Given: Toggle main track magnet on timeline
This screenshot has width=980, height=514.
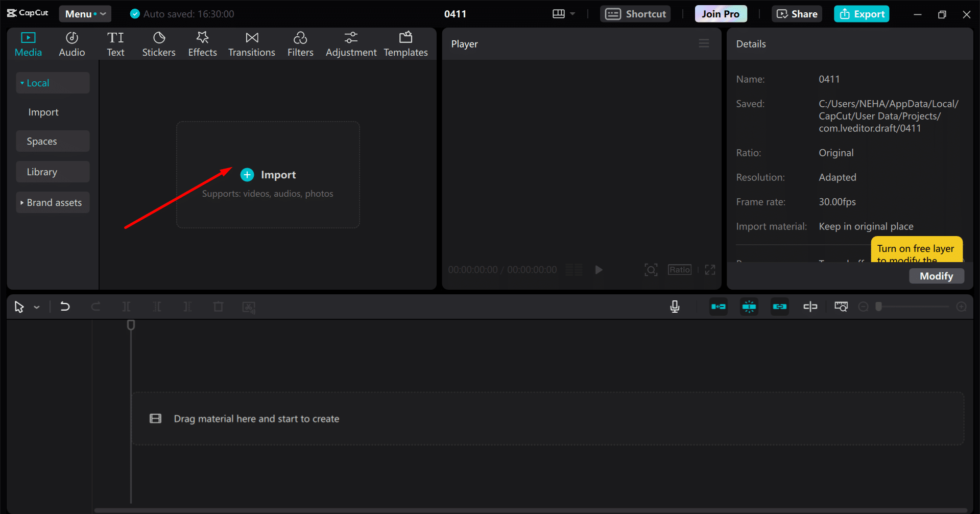Looking at the screenshot, I should (719, 307).
